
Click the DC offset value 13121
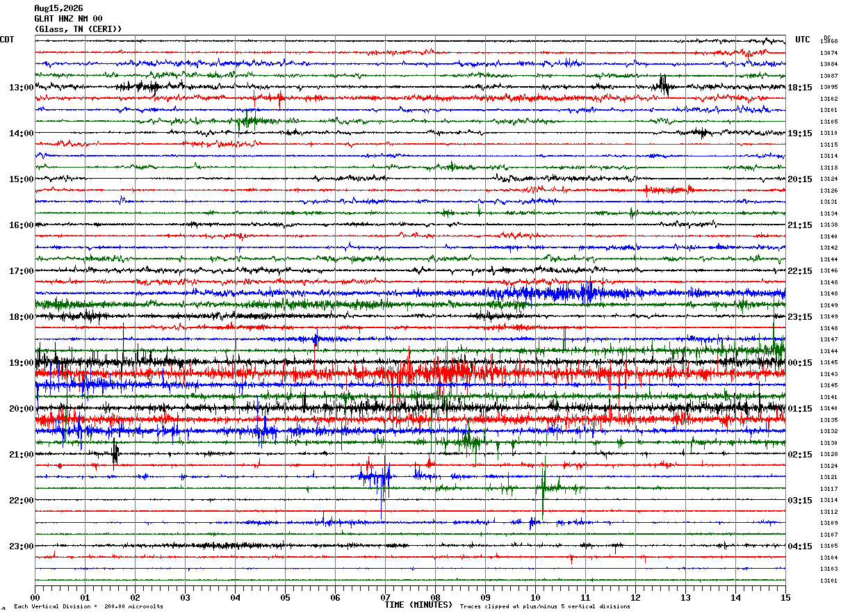click(828, 477)
